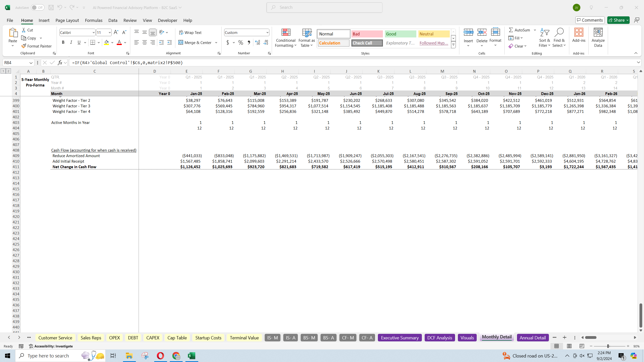The image size is (644, 362).
Task: Click Increase Decimal icon
Action: coord(258,42)
